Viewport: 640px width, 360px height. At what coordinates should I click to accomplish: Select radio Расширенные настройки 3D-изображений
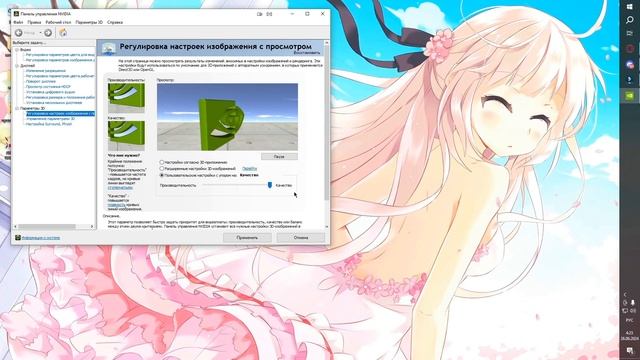point(162,169)
